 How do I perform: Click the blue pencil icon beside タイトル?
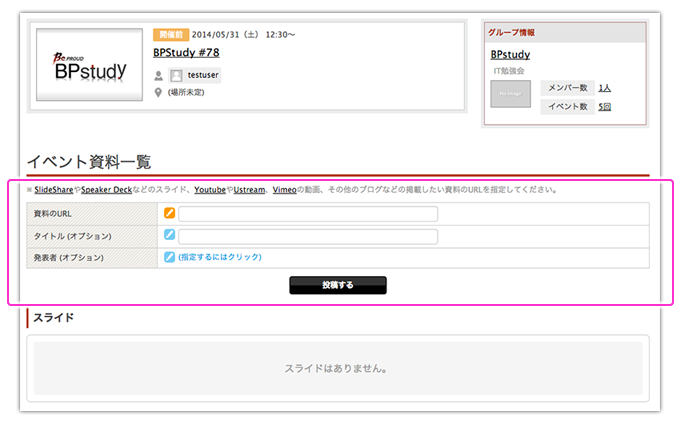pos(169,234)
